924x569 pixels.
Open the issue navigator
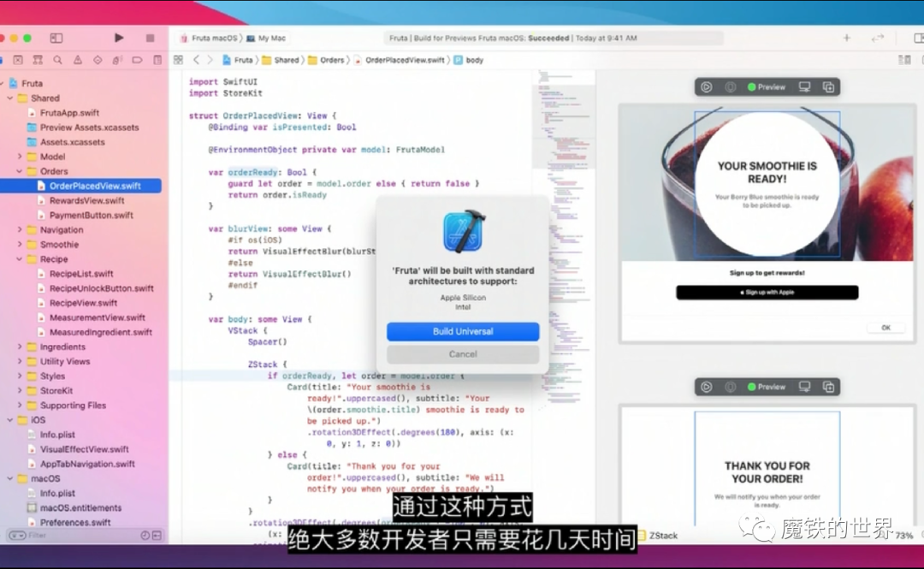(x=78, y=60)
